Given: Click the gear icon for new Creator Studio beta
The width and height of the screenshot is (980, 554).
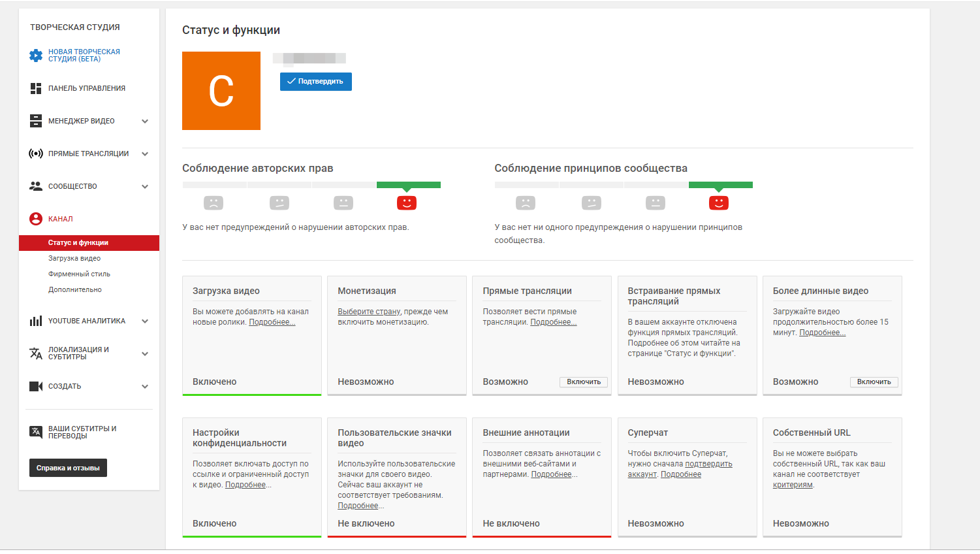Looking at the screenshot, I should [x=36, y=56].
